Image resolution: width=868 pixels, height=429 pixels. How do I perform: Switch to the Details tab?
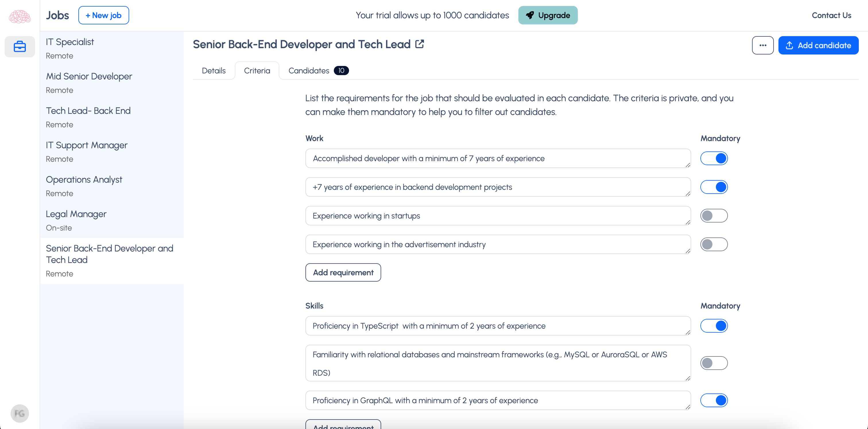click(214, 70)
